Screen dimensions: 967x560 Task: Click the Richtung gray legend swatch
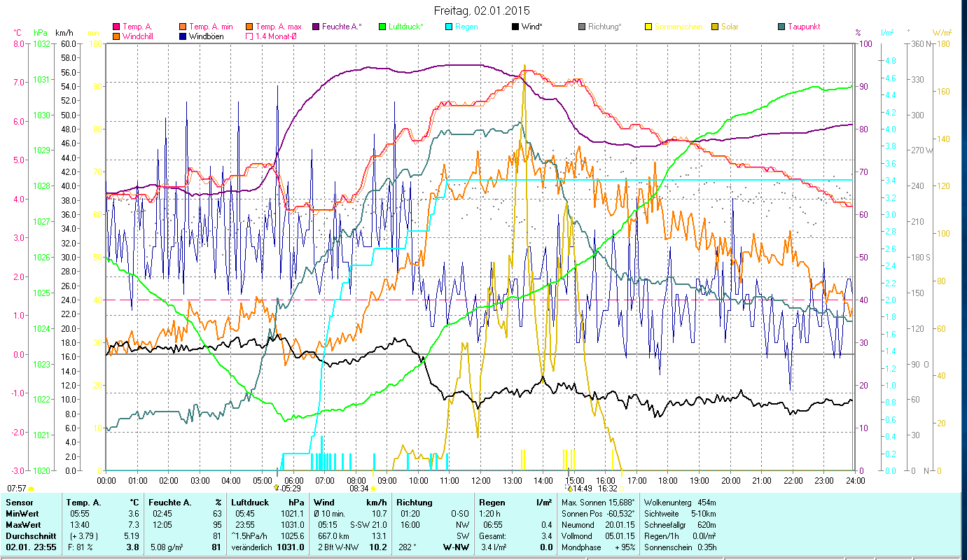point(582,27)
